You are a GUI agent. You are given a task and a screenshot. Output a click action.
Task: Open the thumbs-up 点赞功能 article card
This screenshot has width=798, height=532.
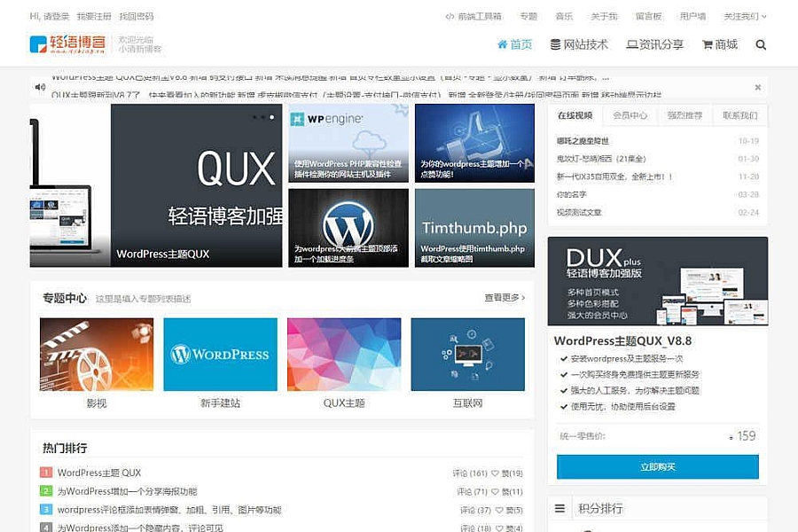[x=475, y=143]
